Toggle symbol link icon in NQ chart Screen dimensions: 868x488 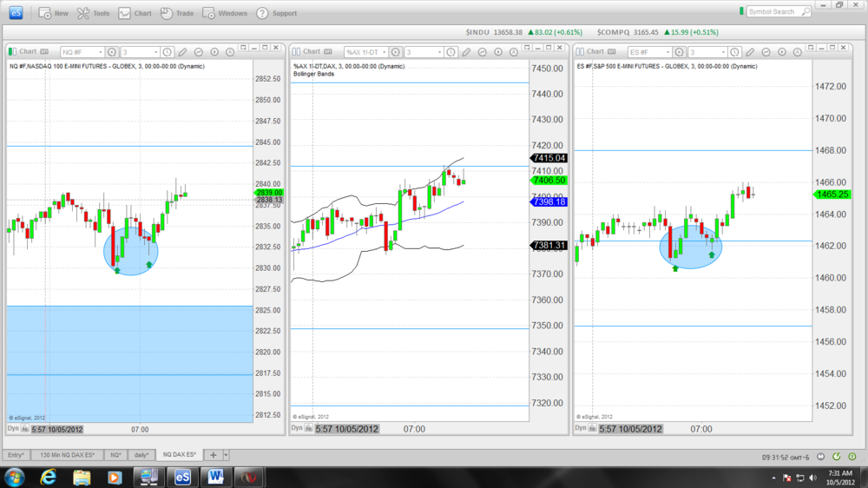[x=44, y=51]
